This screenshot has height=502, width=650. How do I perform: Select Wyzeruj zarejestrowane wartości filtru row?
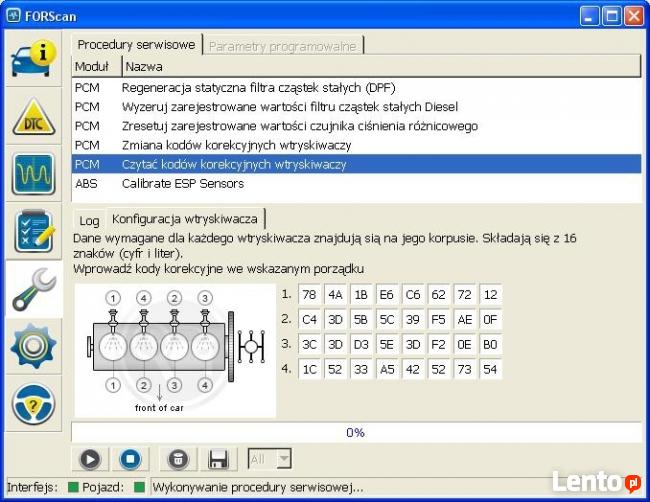point(357,107)
